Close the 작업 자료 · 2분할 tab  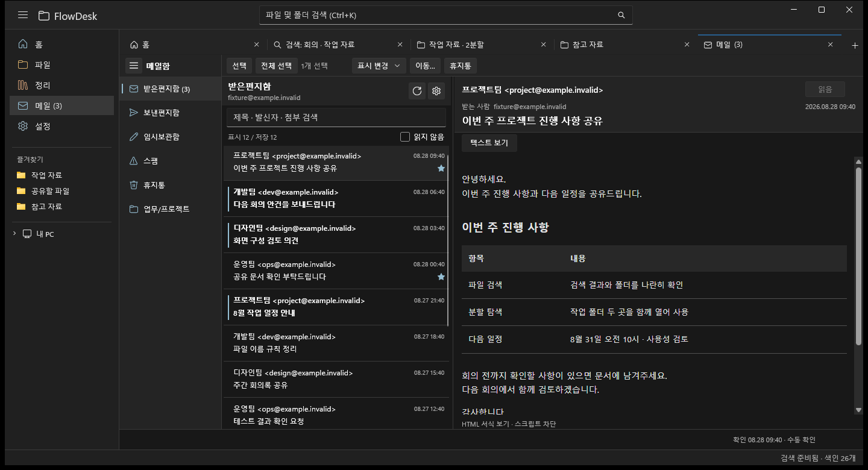[x=543, y=45]
